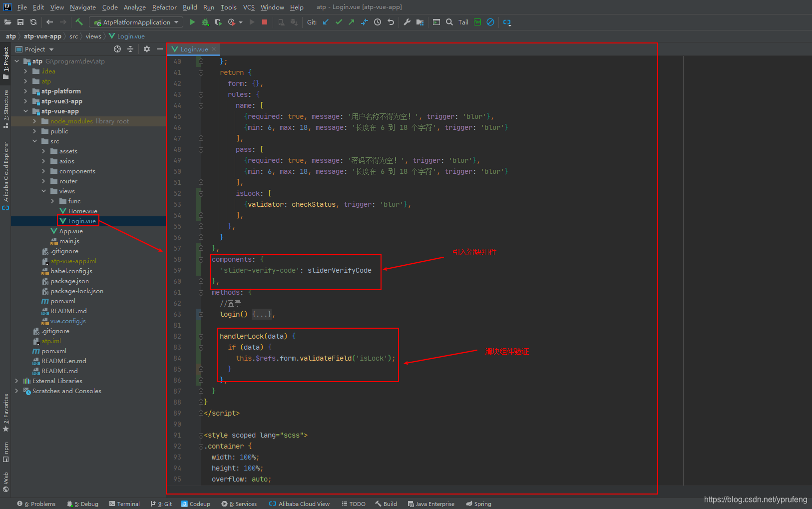The width and height of the screenshot is (812, 509).
Task: Click the Tail toolbar button
Action: pos(463,22)
